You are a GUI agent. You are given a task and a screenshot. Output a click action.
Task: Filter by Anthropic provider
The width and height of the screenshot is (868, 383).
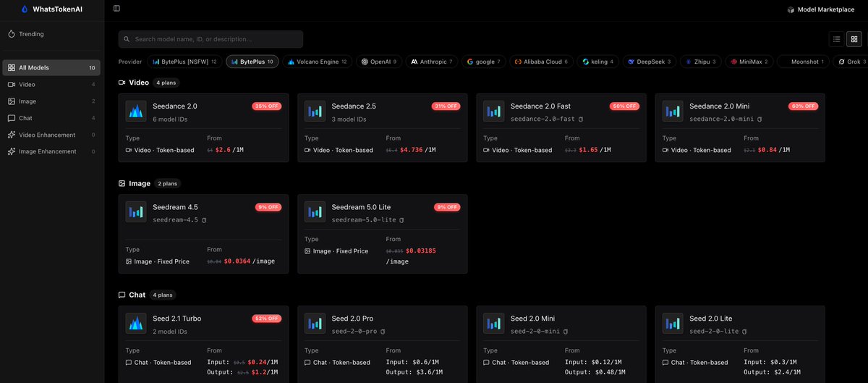click(x=431, y=62)
